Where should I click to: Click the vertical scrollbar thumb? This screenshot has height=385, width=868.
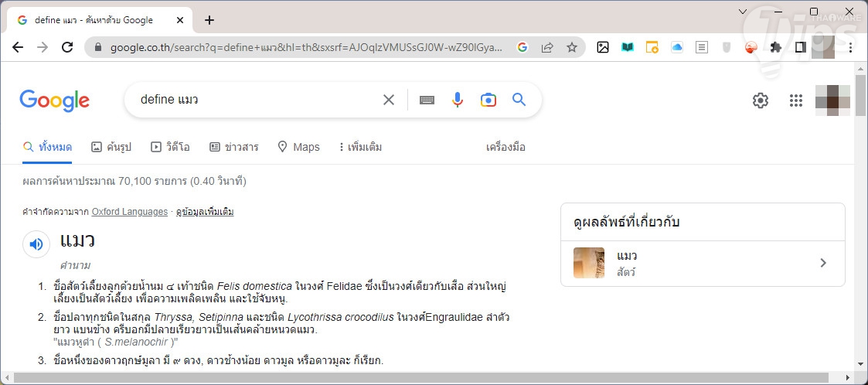pos(860,94)
